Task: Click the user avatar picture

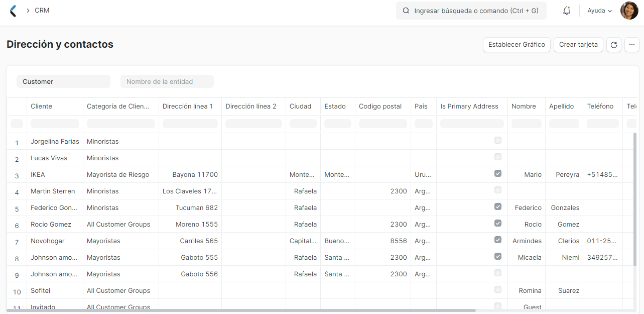Action: pyautogui.click(x=629, y=11)
